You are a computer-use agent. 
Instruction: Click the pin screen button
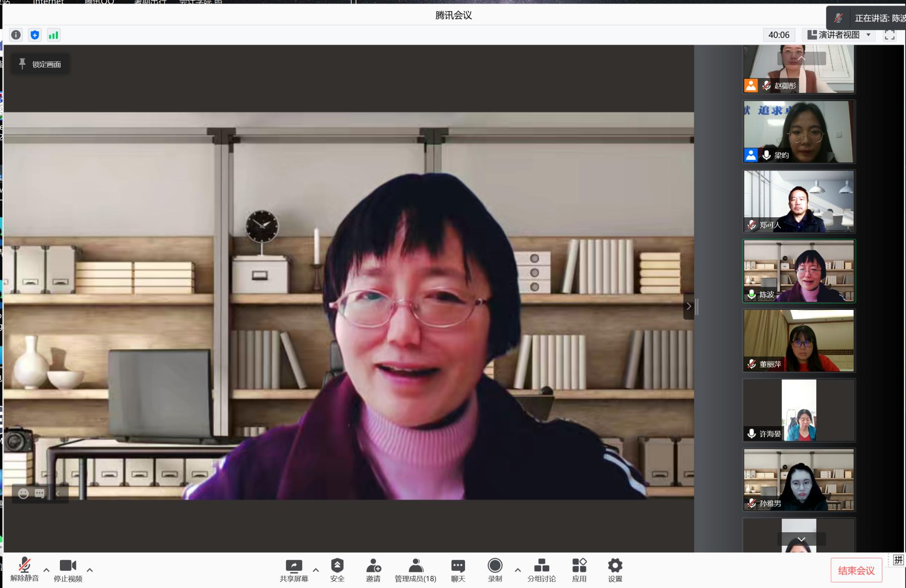[x=40, y=64]
